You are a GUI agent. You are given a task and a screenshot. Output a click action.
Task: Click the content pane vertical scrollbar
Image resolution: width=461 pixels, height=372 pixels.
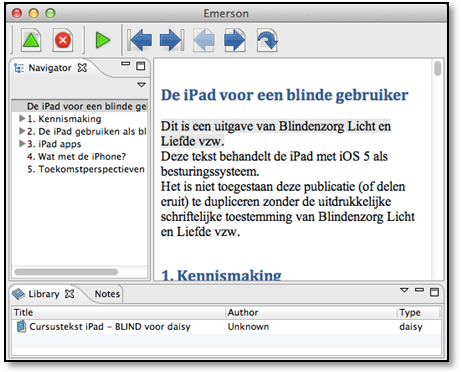click(x=438, y=68)
